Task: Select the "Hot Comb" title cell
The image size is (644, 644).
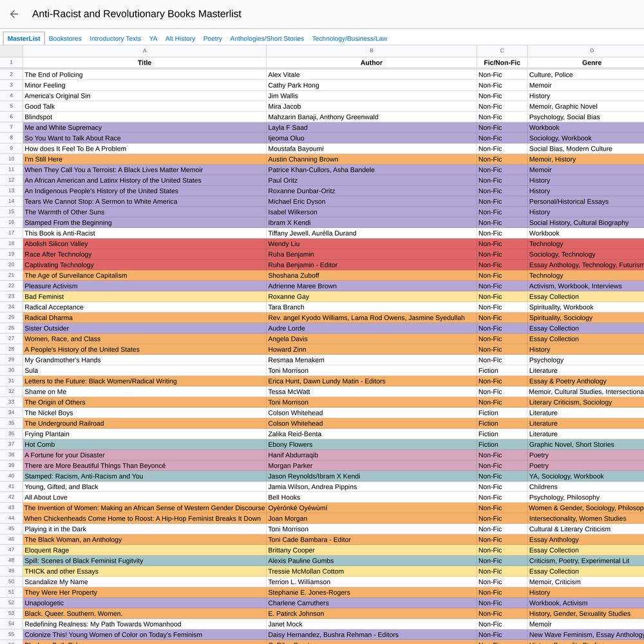Action: [x=144, y=445]
